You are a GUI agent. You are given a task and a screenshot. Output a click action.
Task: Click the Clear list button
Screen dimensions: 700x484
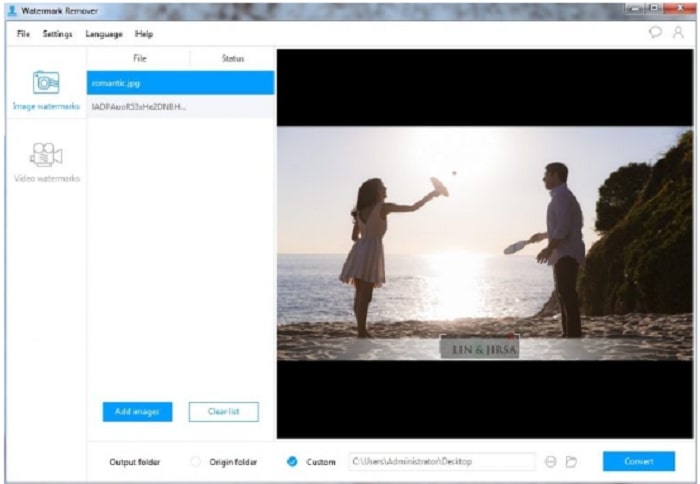coord(224,412)
